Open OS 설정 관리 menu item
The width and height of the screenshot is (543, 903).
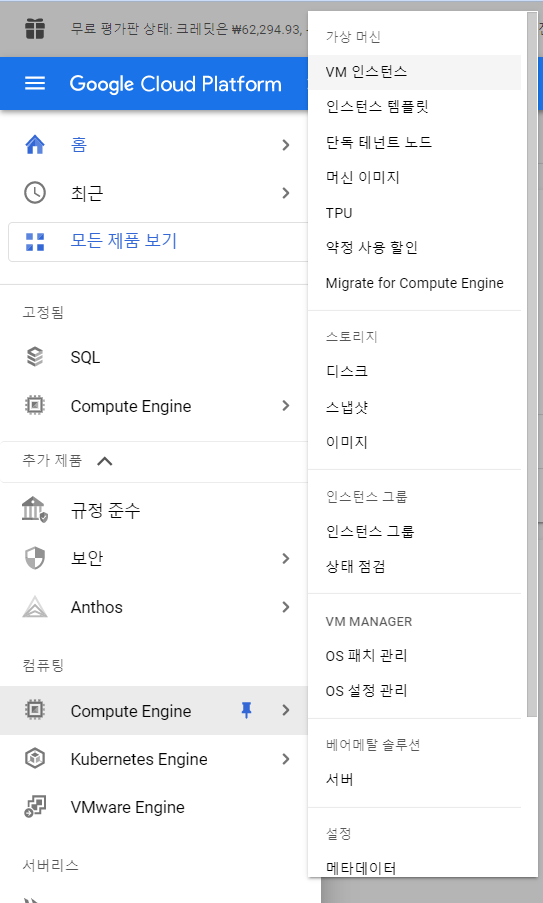[415, 690]
